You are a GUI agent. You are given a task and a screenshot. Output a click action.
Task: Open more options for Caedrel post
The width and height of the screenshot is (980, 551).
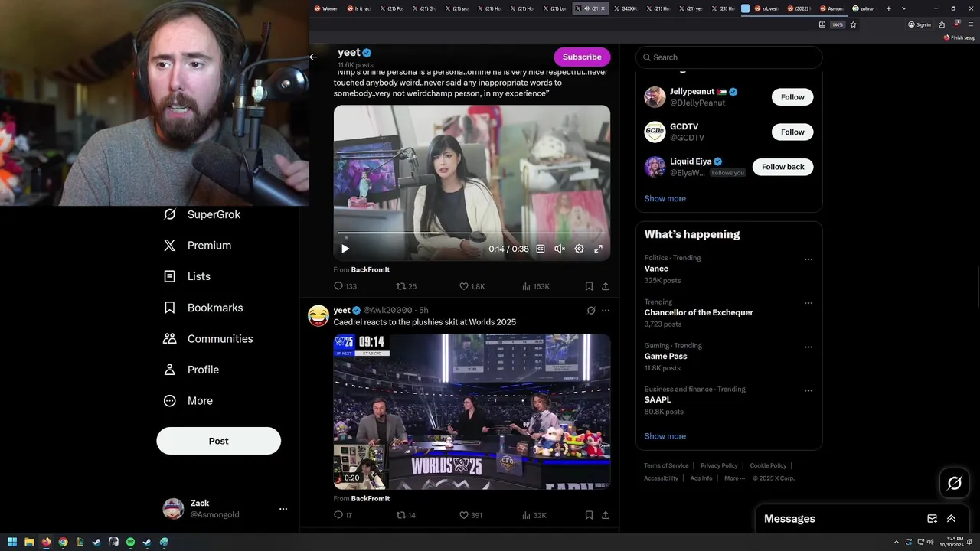[606, 311]
